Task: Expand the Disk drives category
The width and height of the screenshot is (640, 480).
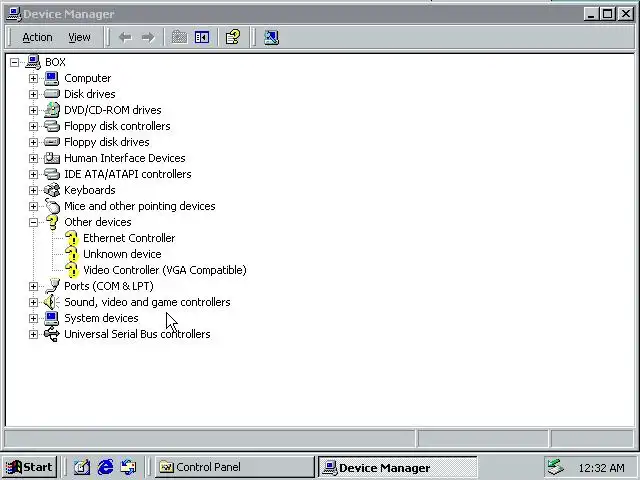Action: click(33, 94)
